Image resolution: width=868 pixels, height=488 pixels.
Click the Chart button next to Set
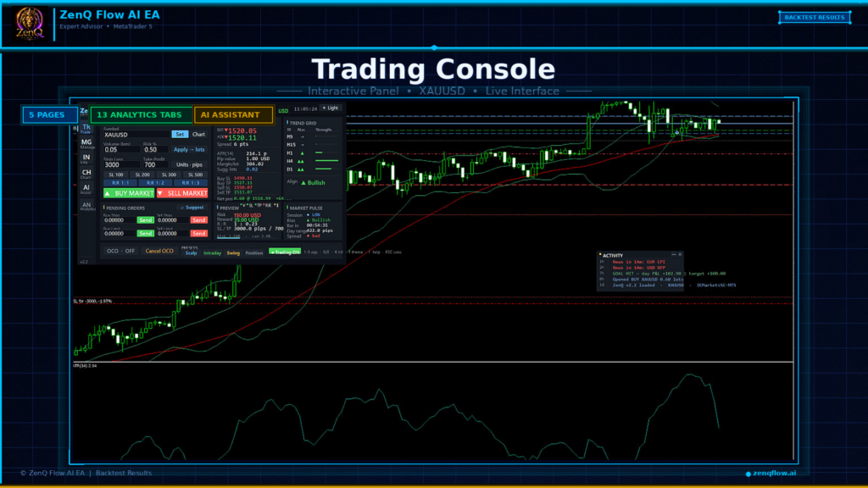click(198, 135)
